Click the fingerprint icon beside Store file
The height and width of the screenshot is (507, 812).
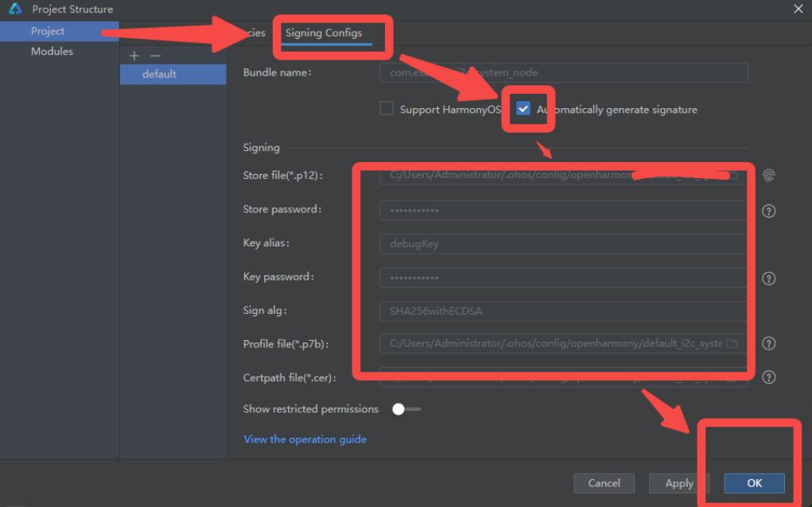click(768, 175)
